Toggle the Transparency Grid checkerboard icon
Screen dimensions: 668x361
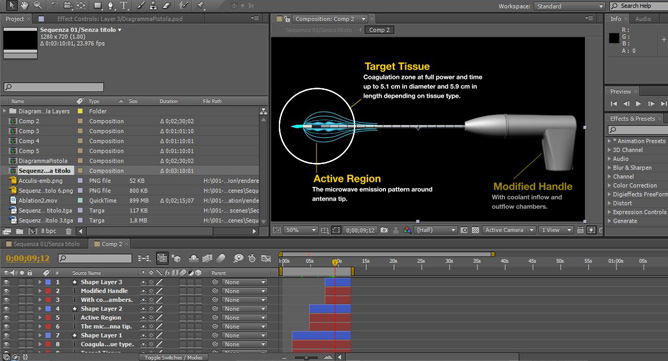(x=475, y=230)
